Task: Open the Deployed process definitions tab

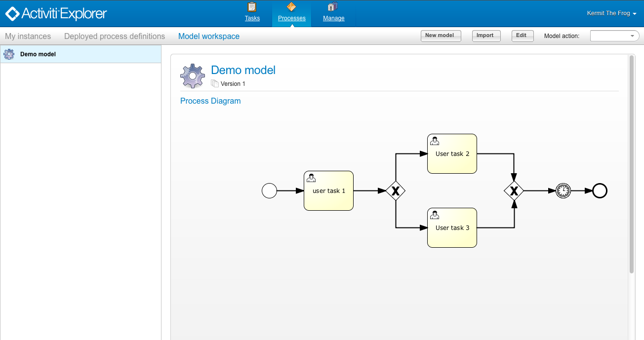Action: pyautogui.click(x=115, y=36)
